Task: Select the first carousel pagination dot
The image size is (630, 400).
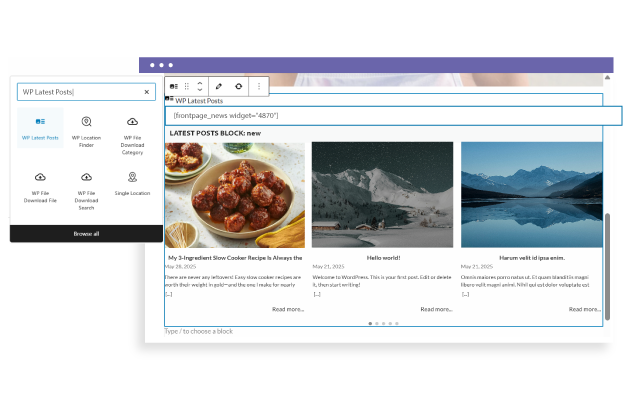Action: point(370,323)
